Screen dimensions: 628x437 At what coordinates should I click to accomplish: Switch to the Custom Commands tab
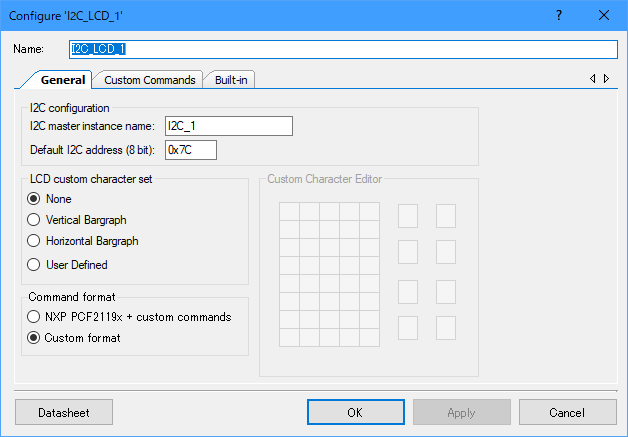coord(149,80)
